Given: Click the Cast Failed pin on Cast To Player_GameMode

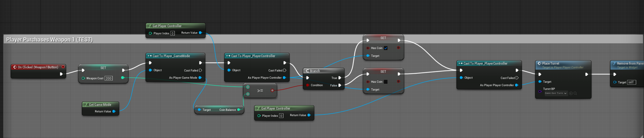Looking at the screenshot, I should (200, 70).
